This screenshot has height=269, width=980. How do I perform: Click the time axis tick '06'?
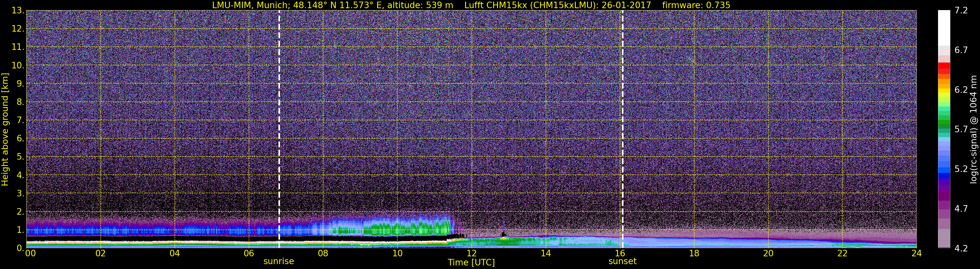[249, 253]
